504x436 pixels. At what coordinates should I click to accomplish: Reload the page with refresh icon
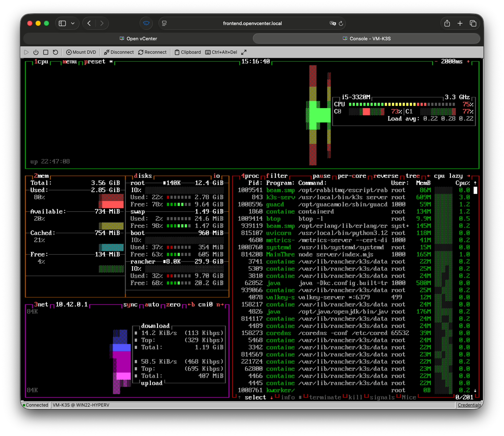[x=341, y=23]
